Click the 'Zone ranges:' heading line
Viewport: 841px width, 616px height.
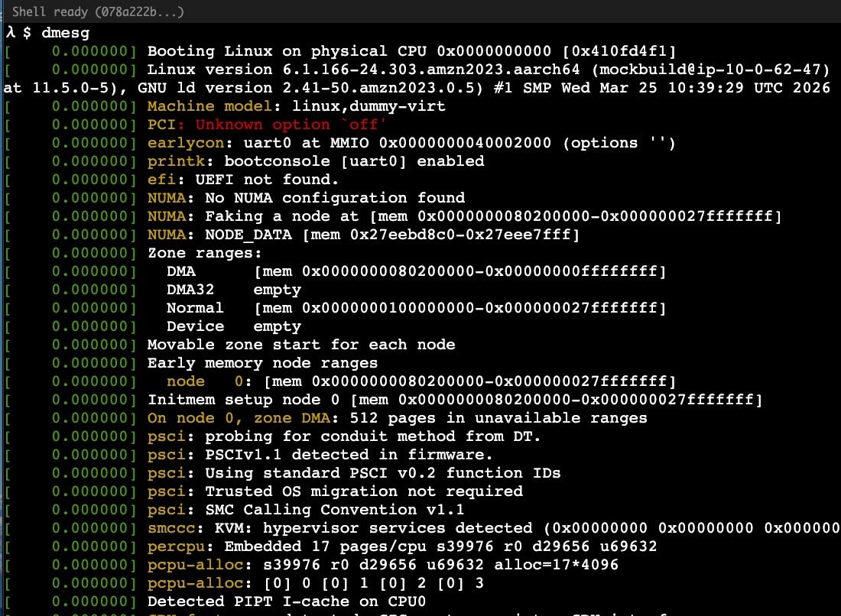coord(204,253)
